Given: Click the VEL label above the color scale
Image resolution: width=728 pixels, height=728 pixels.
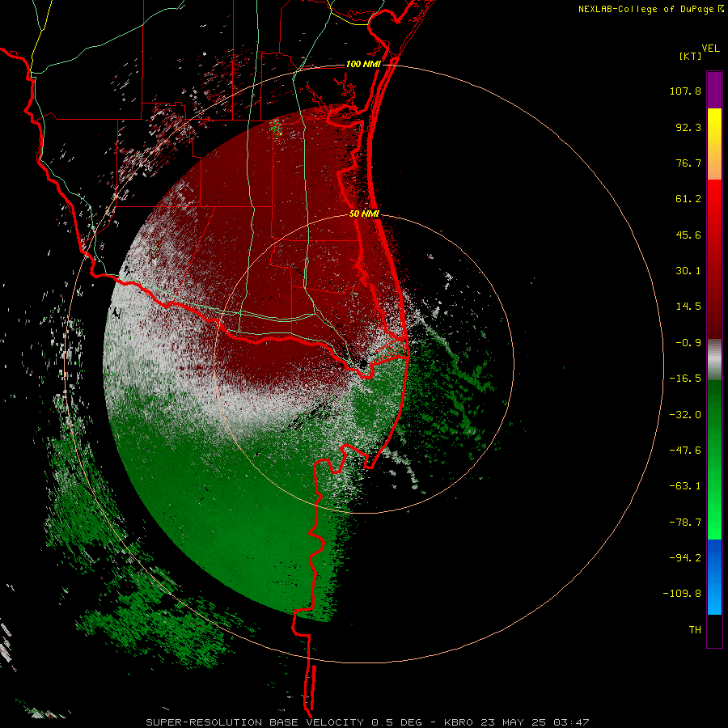Looking at the screenshot, I should [710, 49].
